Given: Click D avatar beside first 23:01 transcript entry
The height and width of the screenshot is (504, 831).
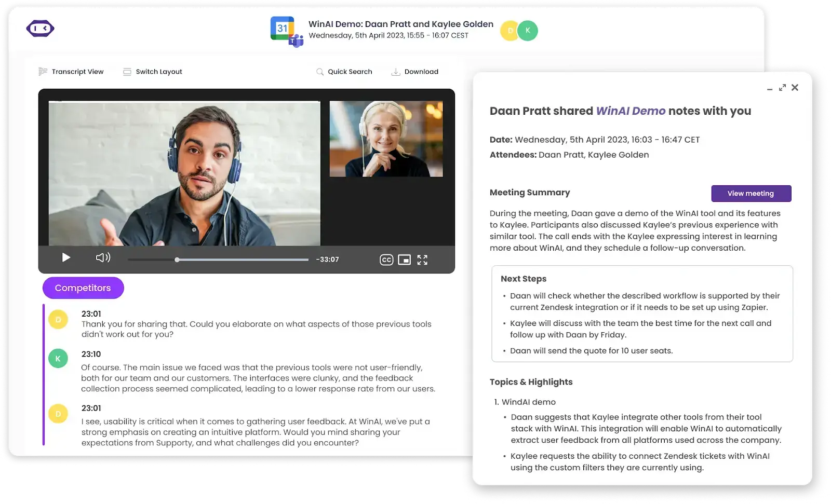Looking at the screenshot, I should (x=58, y=319).
